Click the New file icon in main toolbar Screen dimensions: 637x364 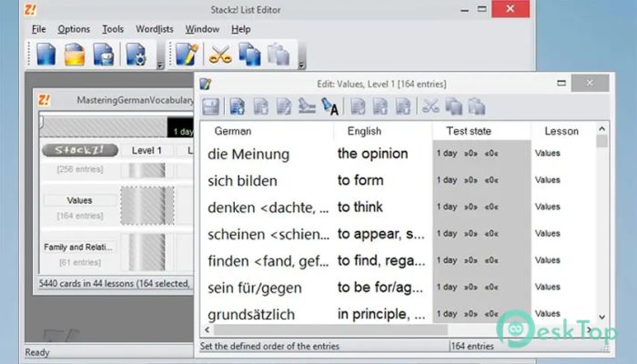pyautogui.click(x=45, y=54)
